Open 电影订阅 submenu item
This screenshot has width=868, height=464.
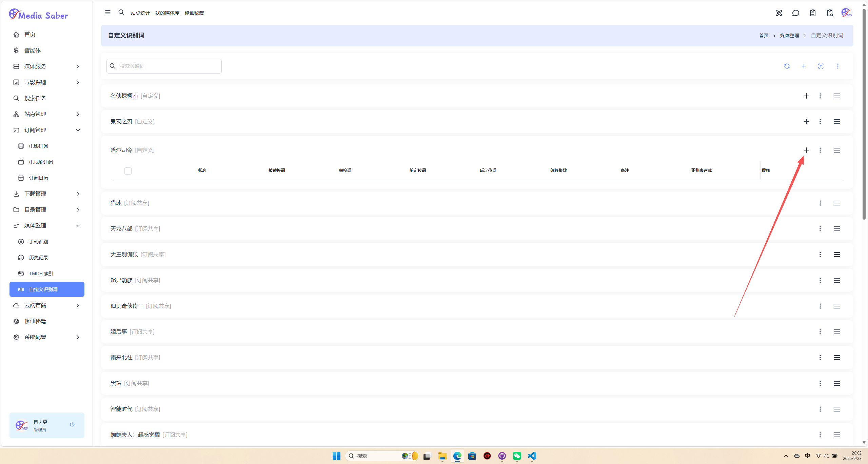pos(39,146)
